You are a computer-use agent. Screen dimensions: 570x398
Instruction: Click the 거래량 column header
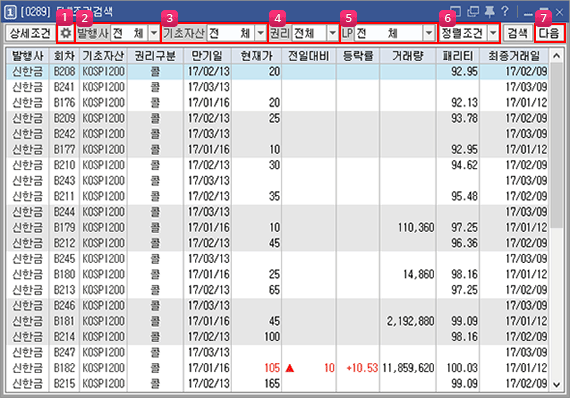(x=408, y=56)
